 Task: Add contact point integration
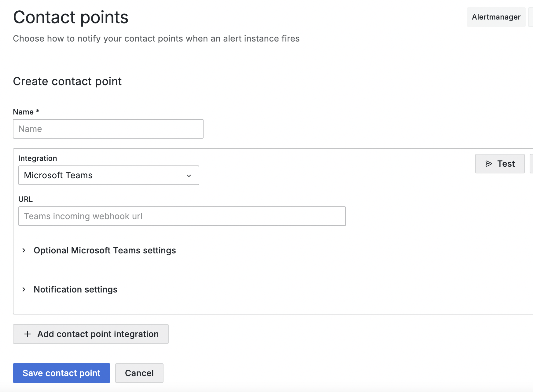(91, 334)
